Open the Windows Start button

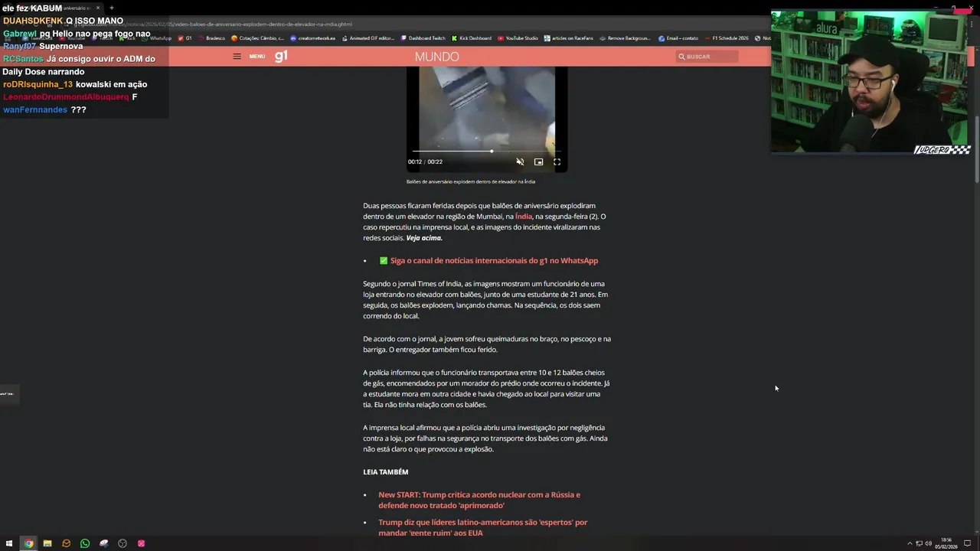(x=9, y=543)
